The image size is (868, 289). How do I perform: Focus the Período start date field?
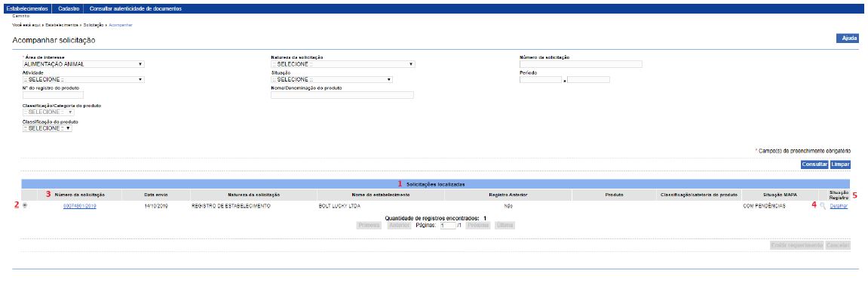[541, 80]
